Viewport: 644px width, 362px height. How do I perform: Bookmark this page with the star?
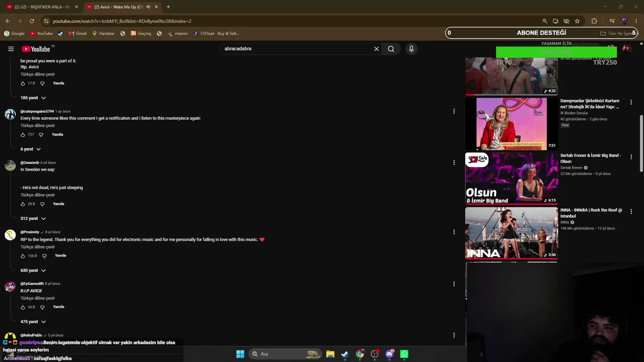tap(577, 21)
